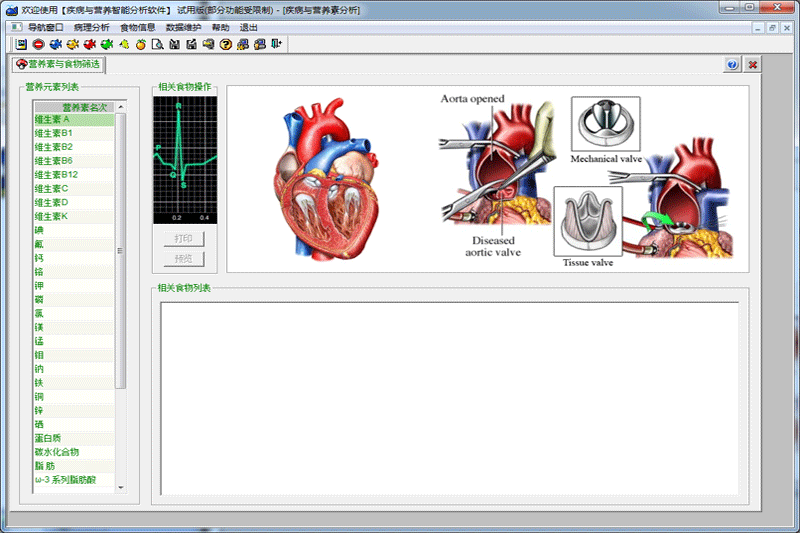The width and height of the screenshot is (800, 533).
Task: Click the yellow question mark help toolbar icon
Action: 226,44
